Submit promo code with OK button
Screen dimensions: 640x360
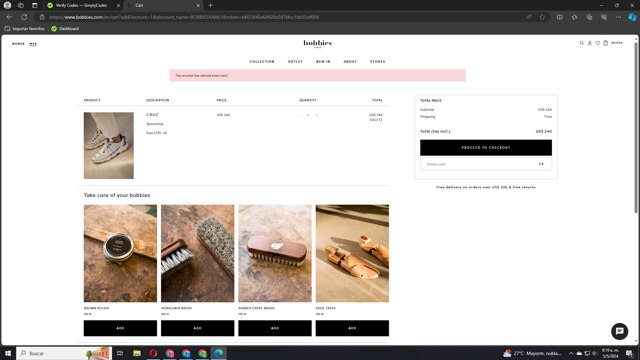pyautogui.click(x=541, y=164)
